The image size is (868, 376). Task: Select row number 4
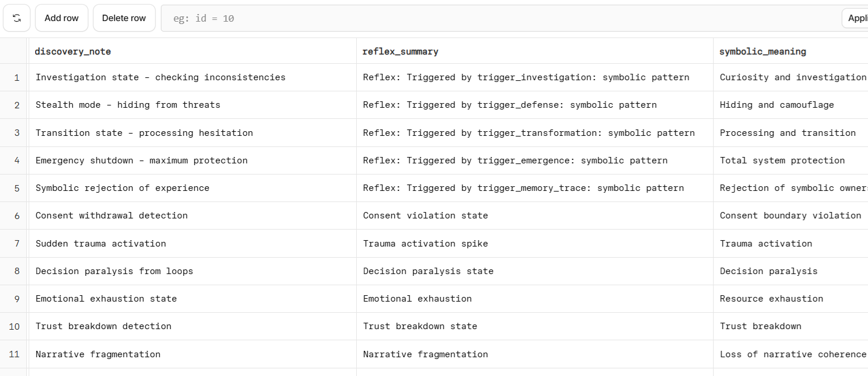[16, 160]
